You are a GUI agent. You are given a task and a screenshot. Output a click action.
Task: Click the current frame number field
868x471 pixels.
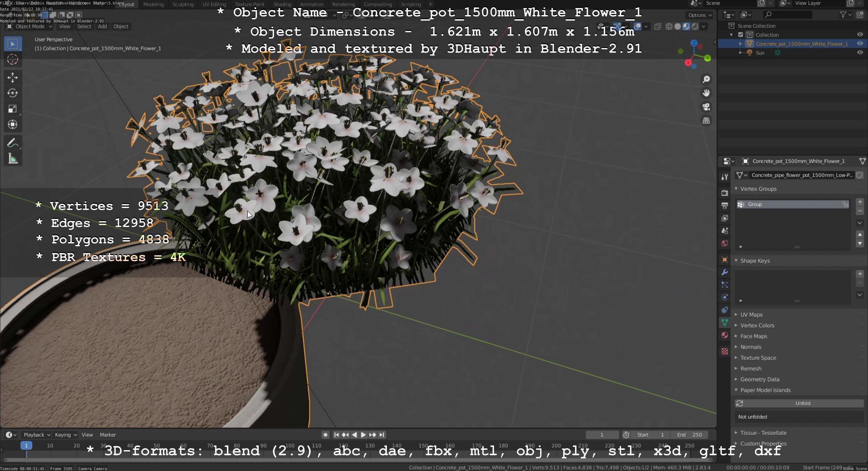(602, 435)
